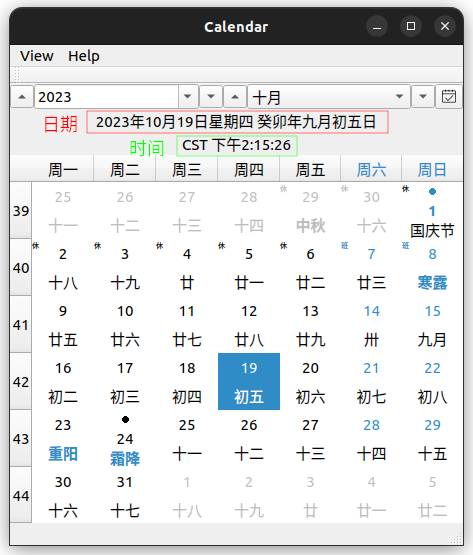Expand the 十月 month dropdown
Screen dimensions: 473x555
[399, 97]
